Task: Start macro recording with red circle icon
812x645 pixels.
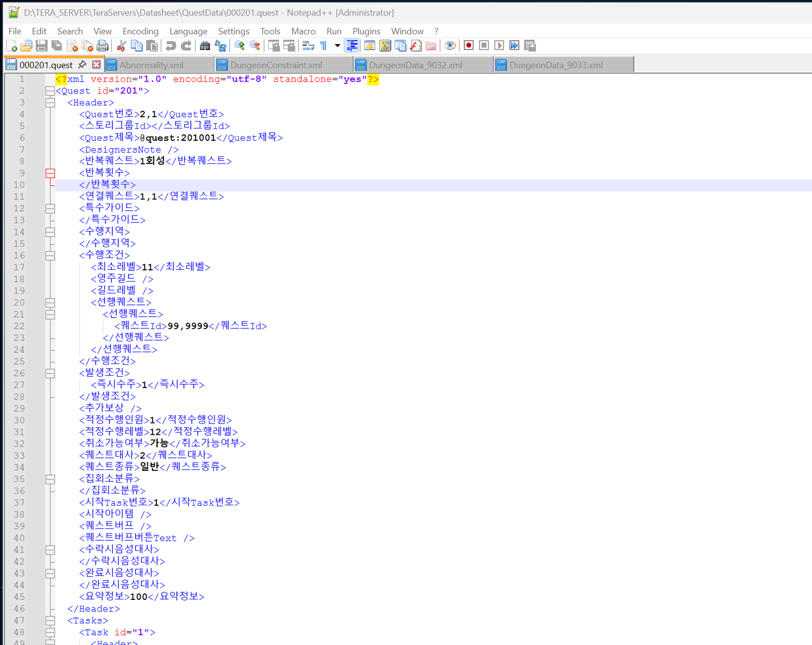Action: (469, 46)
